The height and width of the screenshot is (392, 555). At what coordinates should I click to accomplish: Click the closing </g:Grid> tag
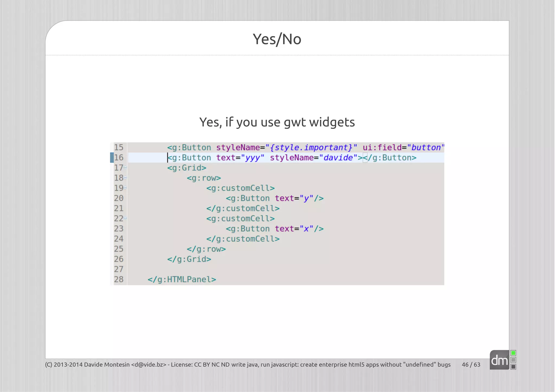(x=189, y=259)
